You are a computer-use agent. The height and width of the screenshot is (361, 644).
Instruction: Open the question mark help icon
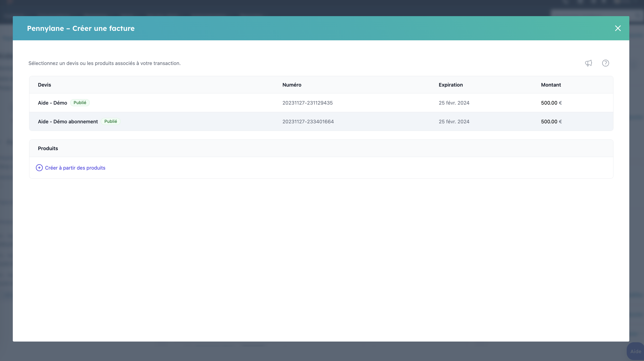pos(606,63)
